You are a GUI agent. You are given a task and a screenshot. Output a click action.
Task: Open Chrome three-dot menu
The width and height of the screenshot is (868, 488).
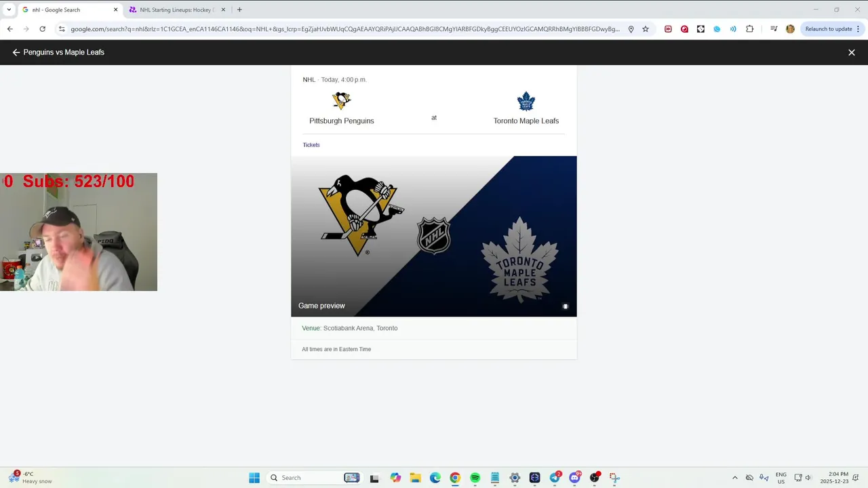(859, 29)
